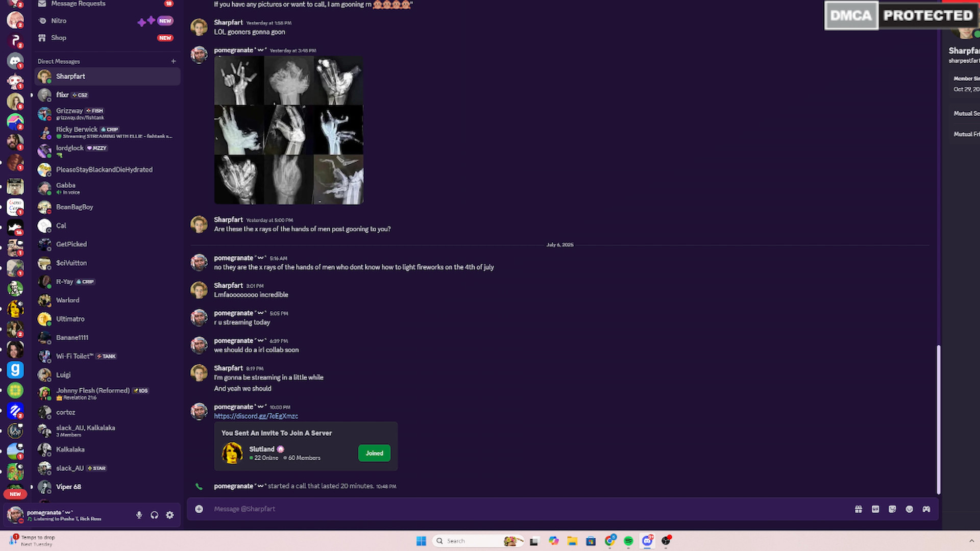Open the center x-ray image thumbnail
The width and height of the screenshot is (980, 551).
tap(289, 130)
